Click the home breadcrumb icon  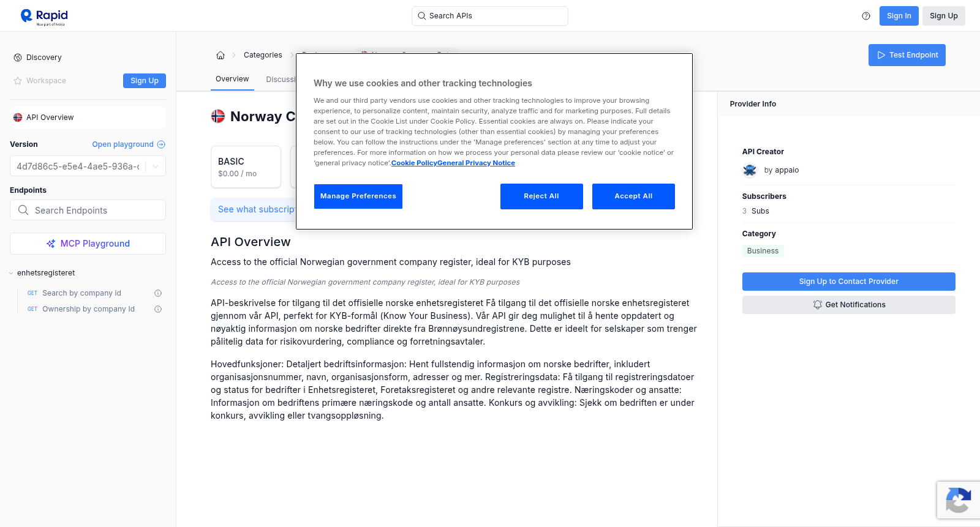point(221,55)
